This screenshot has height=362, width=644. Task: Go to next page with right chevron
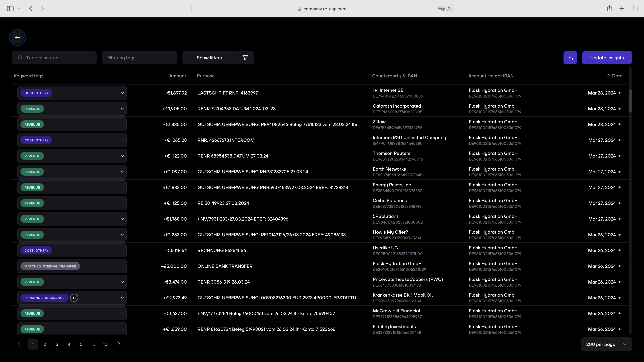pyautogui.click(x=119, y=344)
